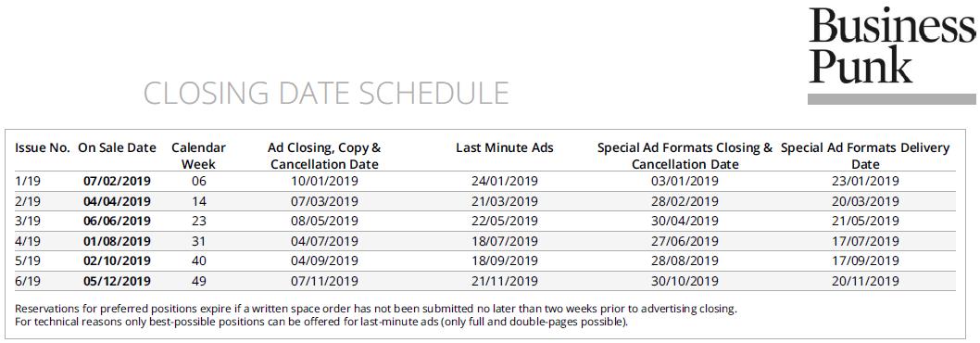Click the Last Minute Ads column header
Image resolution: width=980 pixels, height=343 pixels.
click(505, 148)
